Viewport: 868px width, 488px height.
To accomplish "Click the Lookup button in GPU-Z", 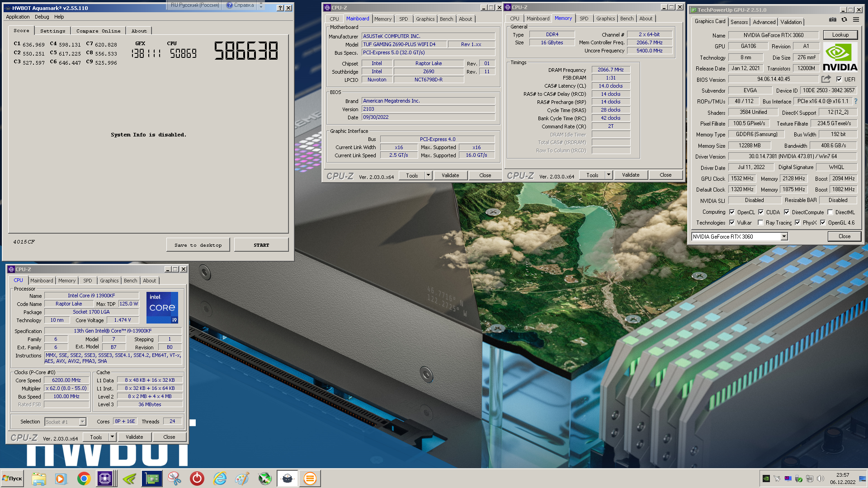I will (840, 35).
